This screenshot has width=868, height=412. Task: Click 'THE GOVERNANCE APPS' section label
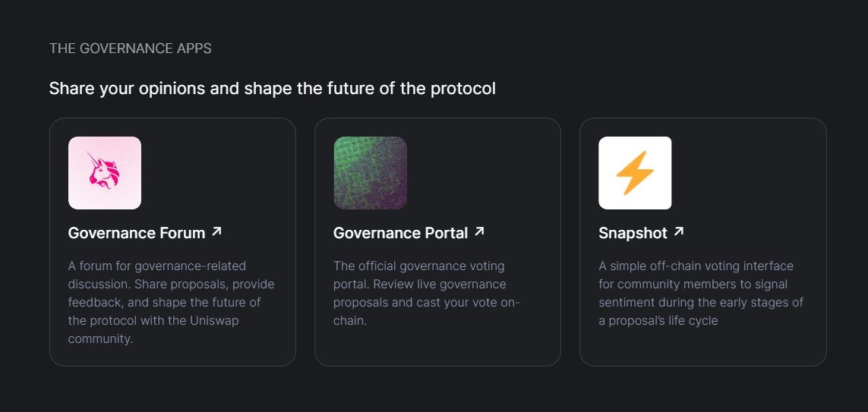pos(130,49)
